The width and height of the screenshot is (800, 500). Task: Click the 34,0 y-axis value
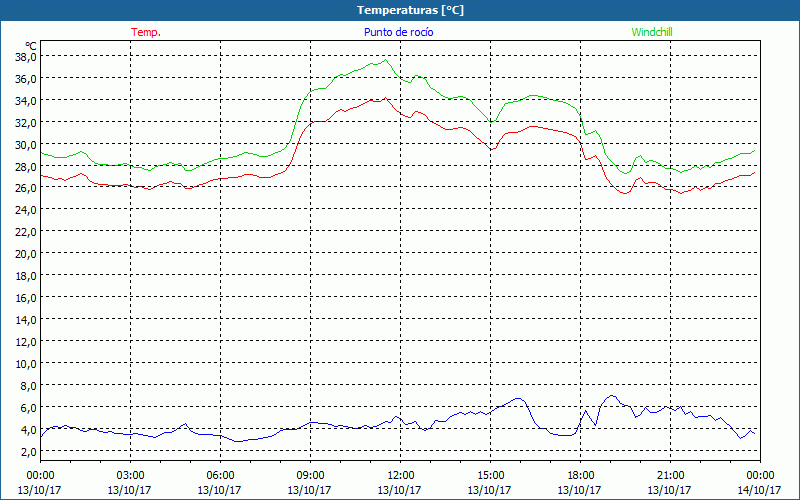pyautogui.click(x=26, y=101)
